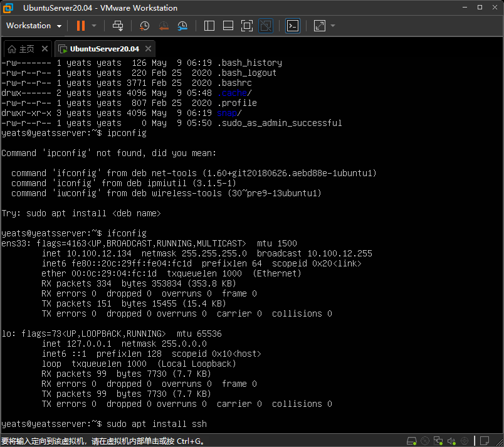The image size is (504, 447).
Task: Toggle the library sidebar panel
Action: coord(209,26)
